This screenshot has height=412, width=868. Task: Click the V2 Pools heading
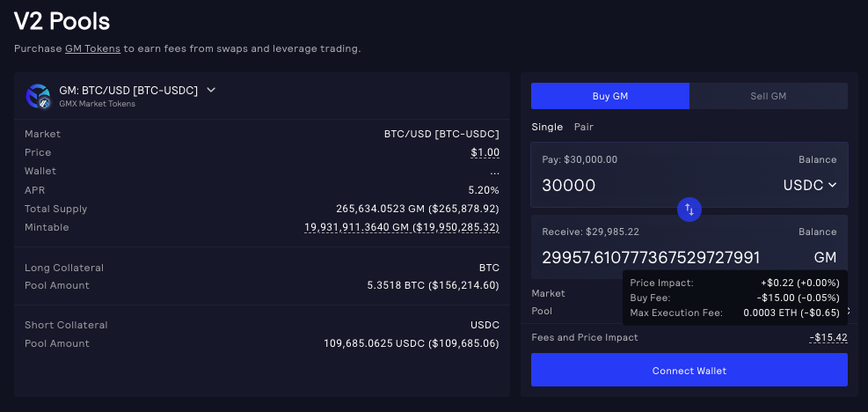[x=62, y=22]
